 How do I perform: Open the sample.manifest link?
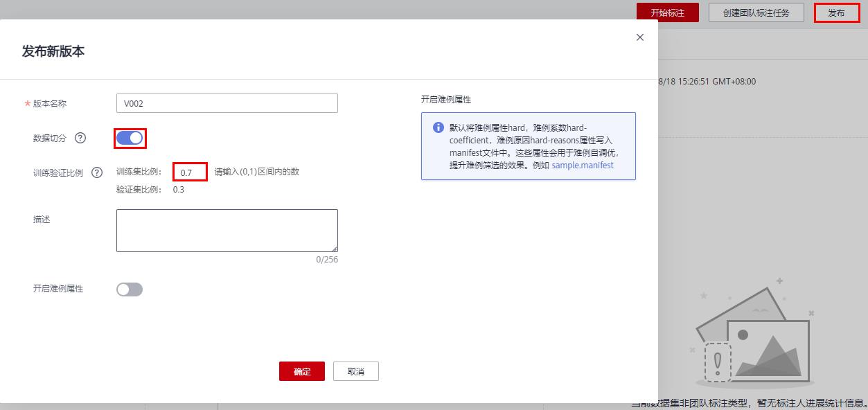582,166
